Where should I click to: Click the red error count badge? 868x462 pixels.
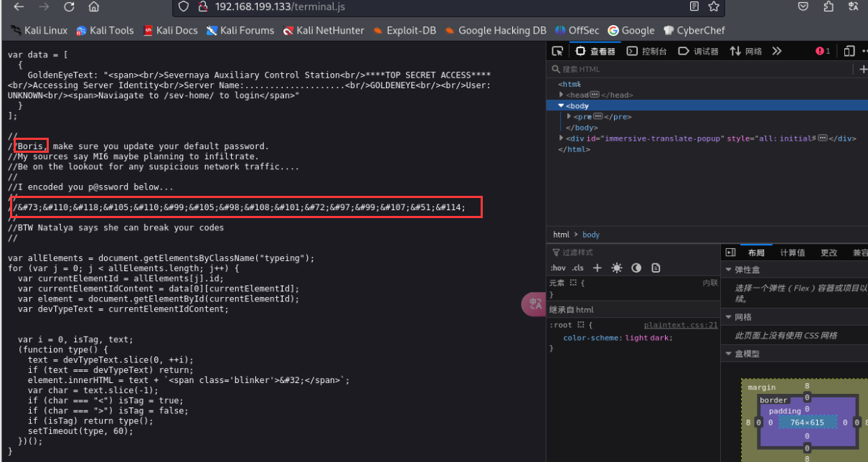coord(823,51)
